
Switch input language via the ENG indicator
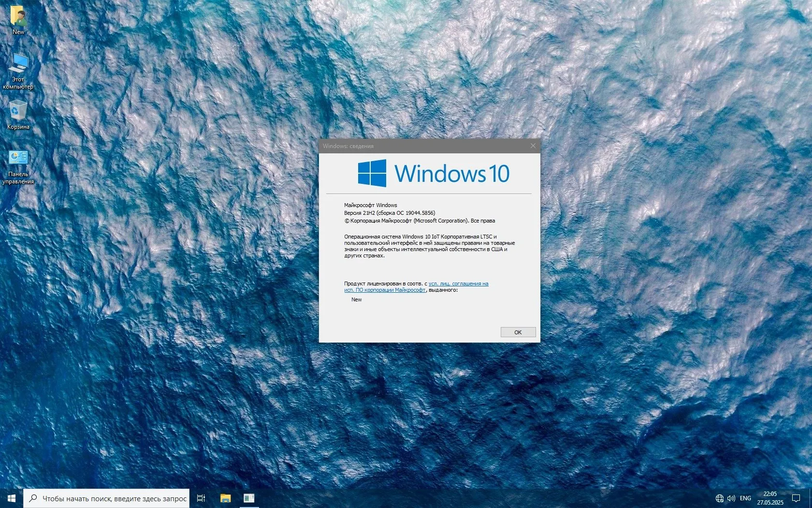(745, 498)
